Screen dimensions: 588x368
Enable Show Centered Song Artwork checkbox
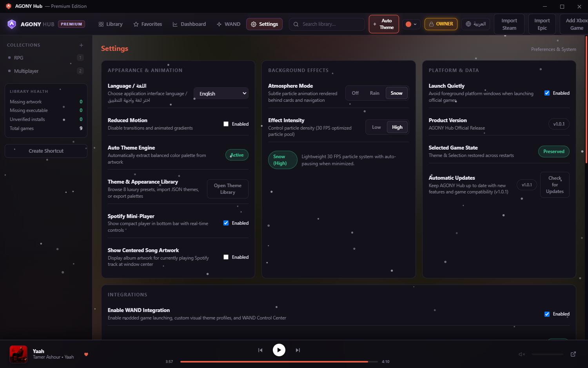pyautogui.click(x=226, y=257)
